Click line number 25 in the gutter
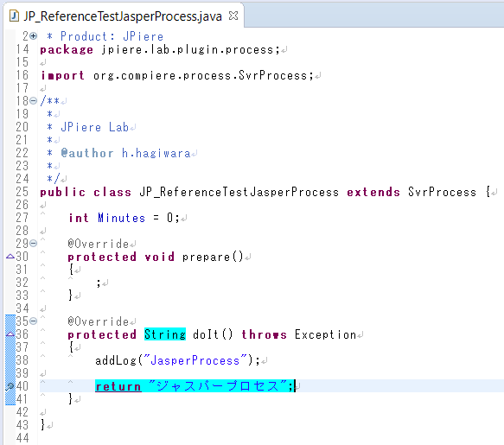The width and height of the screenshot is (504, 445). tap(22, 192)
